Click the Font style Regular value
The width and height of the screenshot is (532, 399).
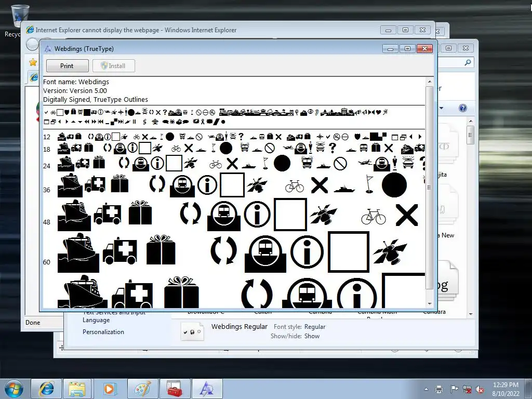point(315,327)
